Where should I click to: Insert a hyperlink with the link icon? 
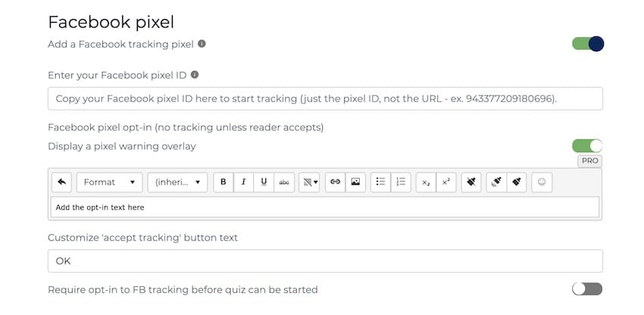(336, 182)
